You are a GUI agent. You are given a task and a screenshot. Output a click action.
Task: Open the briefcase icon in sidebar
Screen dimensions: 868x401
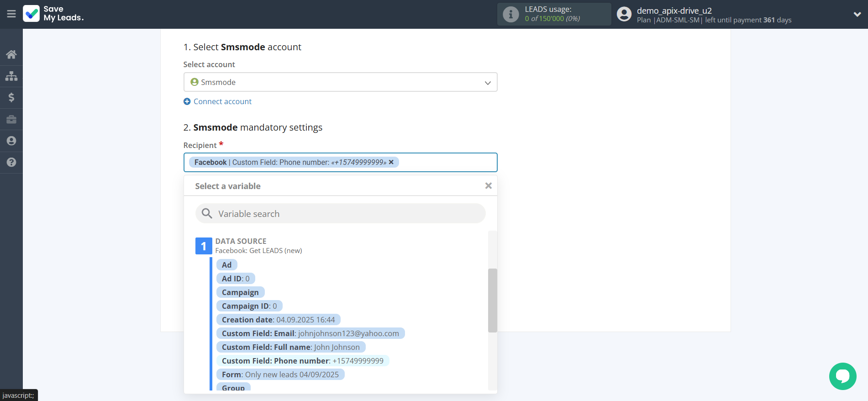[11, 119]
